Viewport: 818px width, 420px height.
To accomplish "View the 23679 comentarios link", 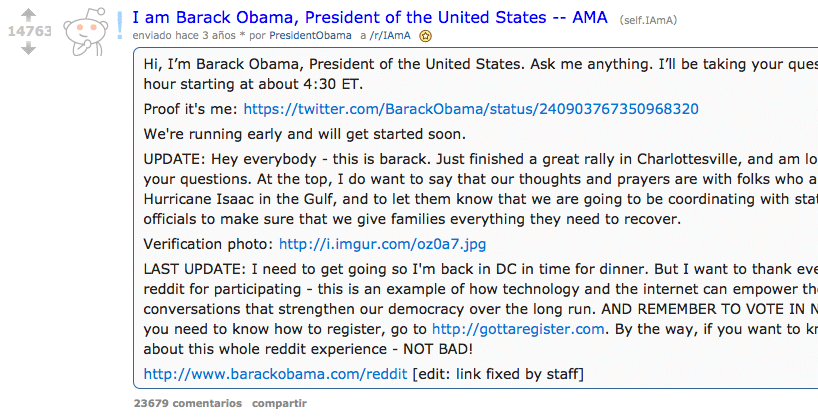I will pos(188,403).
